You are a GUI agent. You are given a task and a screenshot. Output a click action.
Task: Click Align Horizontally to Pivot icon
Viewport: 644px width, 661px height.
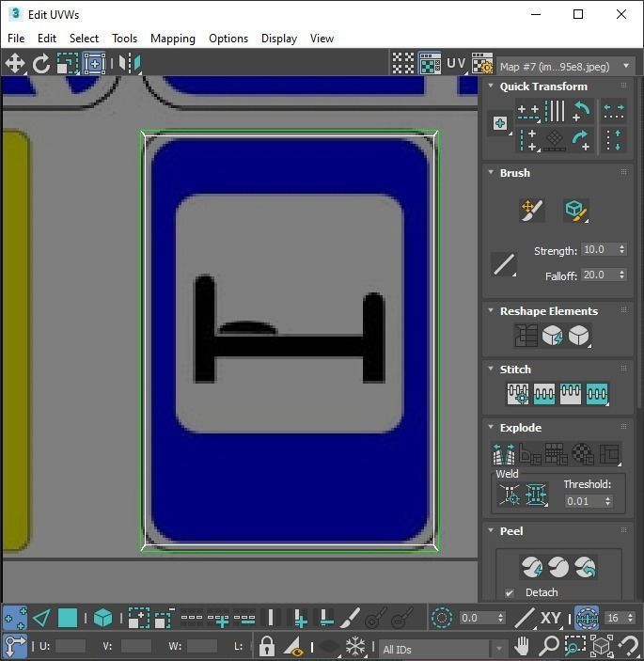tap(528, 112)
